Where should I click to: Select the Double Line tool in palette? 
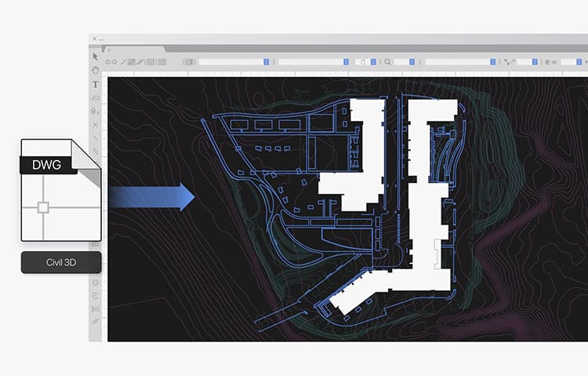tap(95, 151)
